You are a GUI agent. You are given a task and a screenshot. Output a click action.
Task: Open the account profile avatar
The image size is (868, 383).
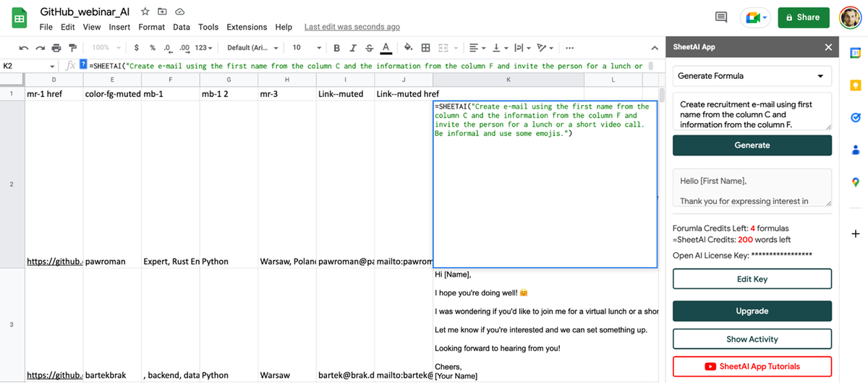[x=850, y=17]
